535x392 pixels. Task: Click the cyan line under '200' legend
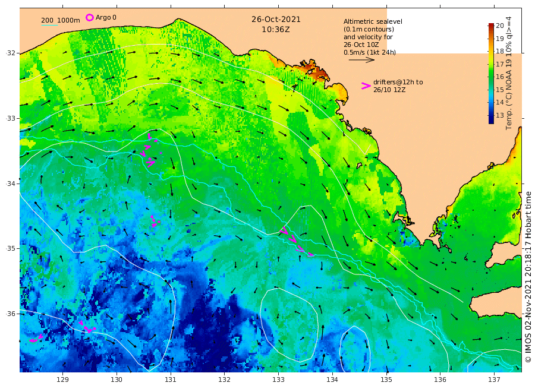49,25
